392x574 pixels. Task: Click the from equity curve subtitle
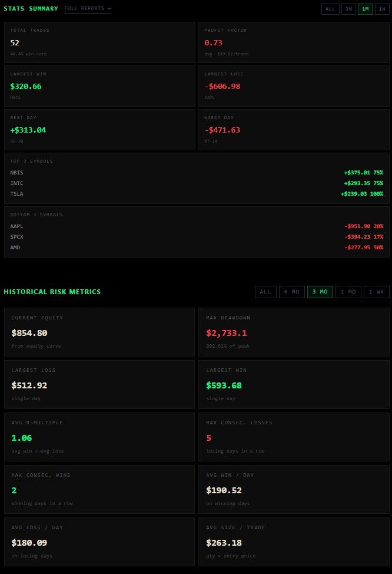point(36,346)
